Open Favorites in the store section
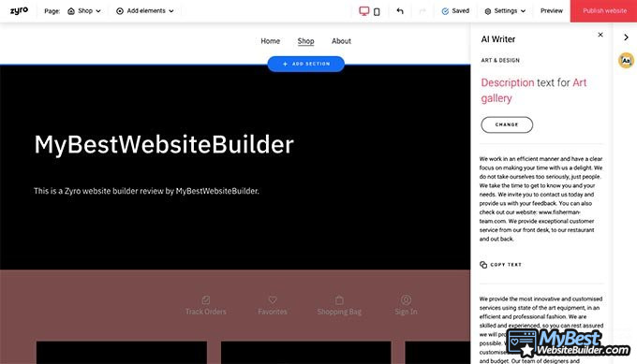This screenshot has height=364, width=637. tap(273, 306)
